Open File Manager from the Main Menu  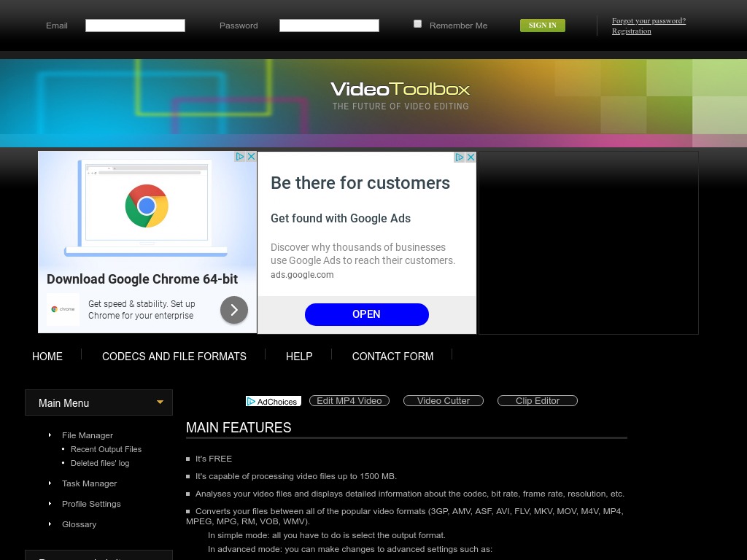88,435
